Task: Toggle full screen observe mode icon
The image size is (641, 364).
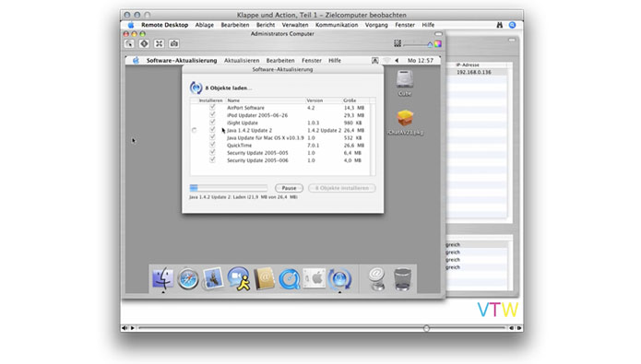Action: click(159, 43)
